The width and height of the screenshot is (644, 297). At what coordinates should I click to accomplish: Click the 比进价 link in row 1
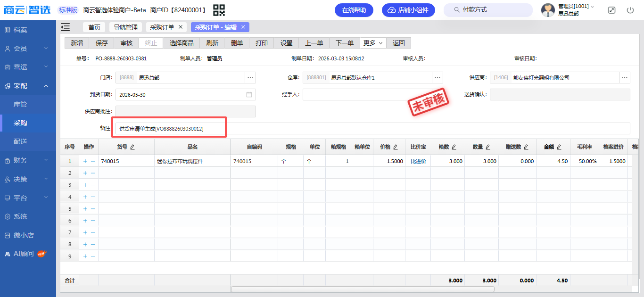(418, 161)
